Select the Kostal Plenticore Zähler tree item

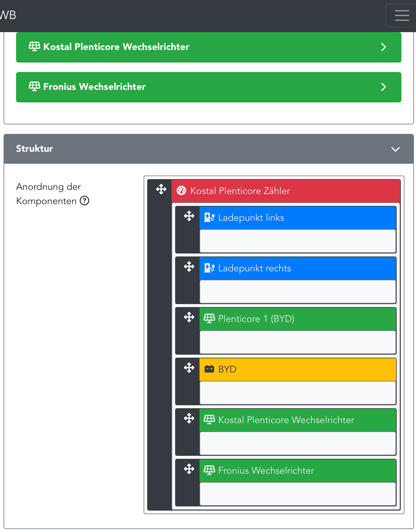(x=286, y=191)
